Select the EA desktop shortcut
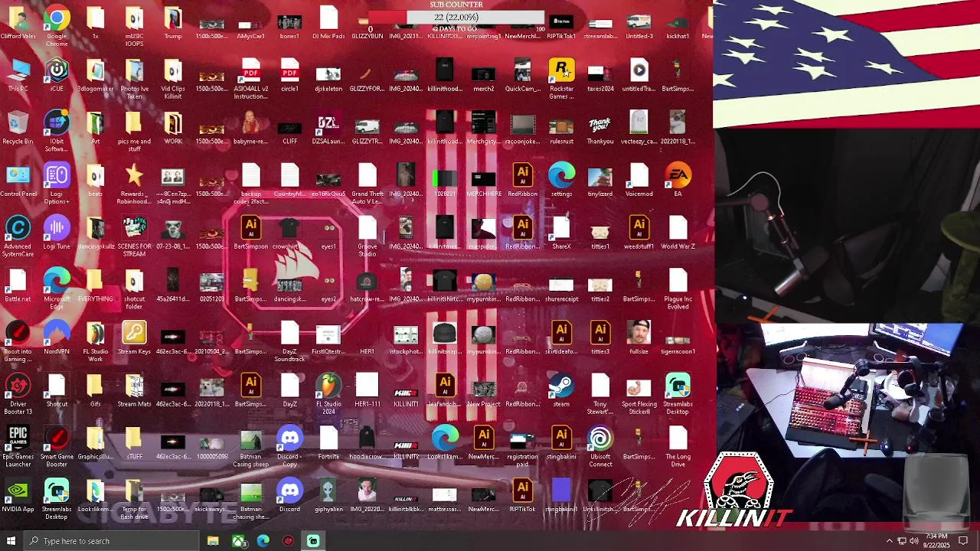Screen dimensions: 980x551 [678, 181]
